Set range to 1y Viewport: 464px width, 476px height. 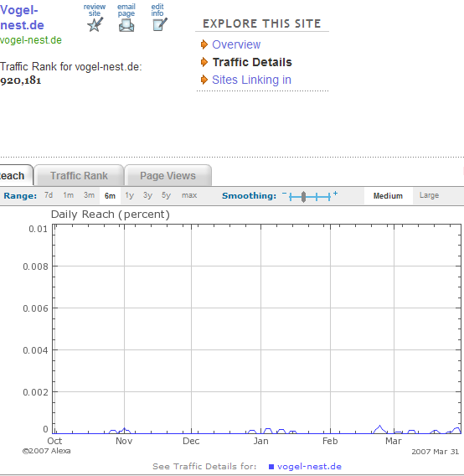[x=129, y=195]
